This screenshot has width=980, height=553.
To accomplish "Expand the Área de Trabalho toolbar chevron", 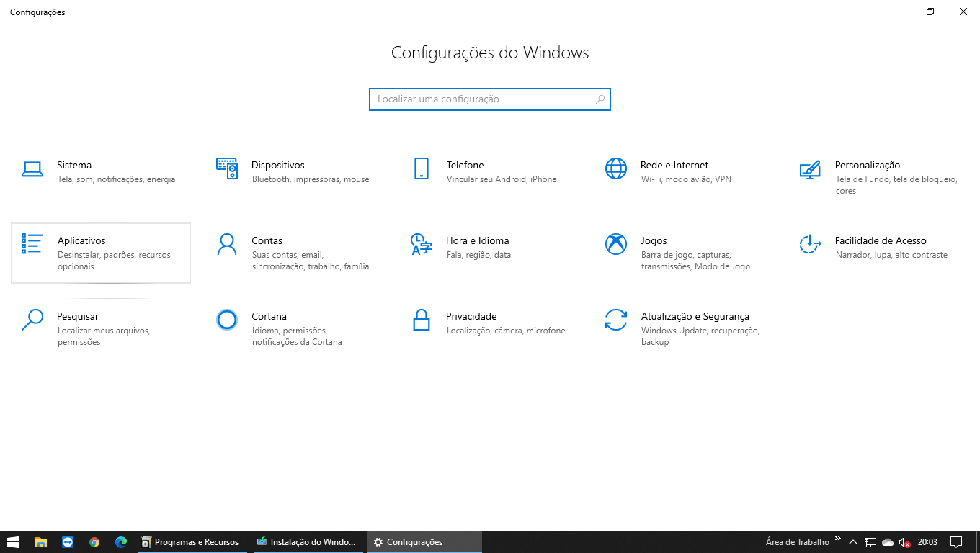I will (838, 539).
